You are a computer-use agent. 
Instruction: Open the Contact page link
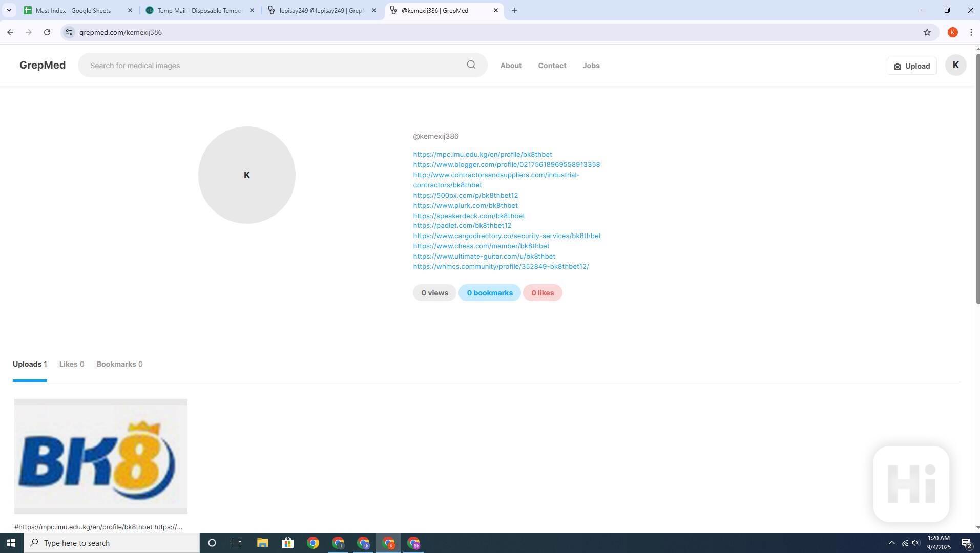552,66
